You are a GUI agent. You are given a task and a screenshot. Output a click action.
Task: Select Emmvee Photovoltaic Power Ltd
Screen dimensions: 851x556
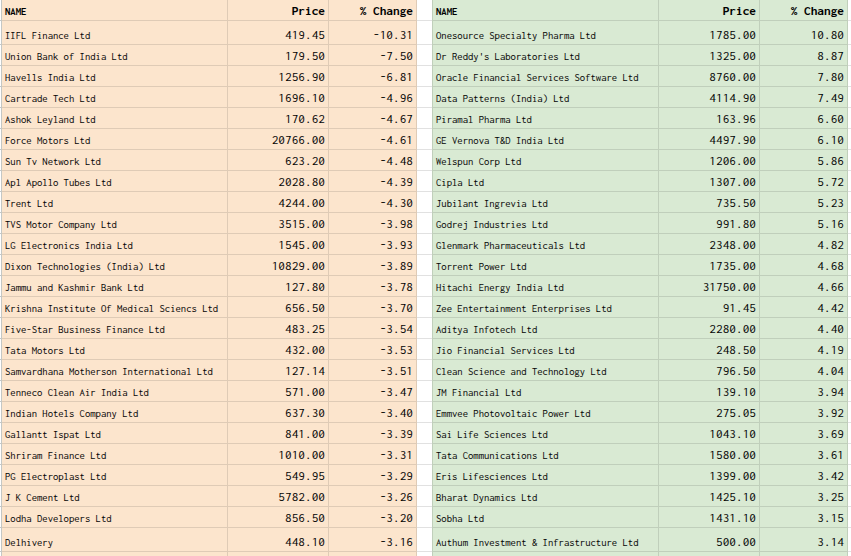[513, 414]
